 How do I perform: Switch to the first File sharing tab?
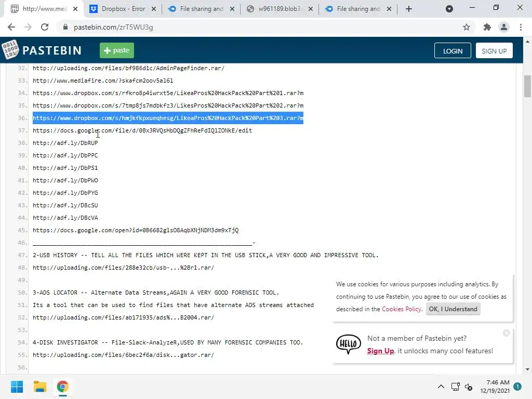[202, 9]
